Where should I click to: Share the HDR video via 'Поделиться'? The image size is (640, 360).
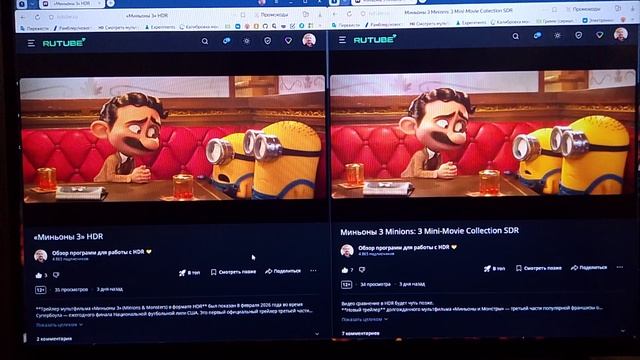click(x=283, y=271)
